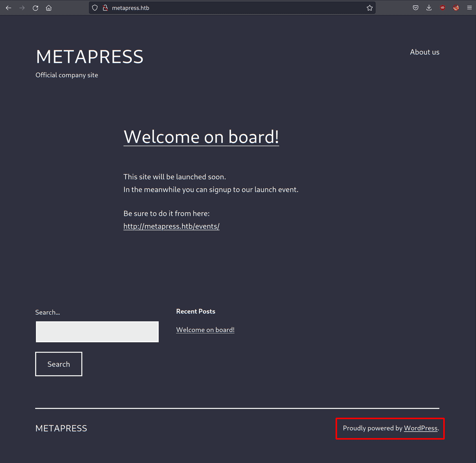Viewport: 476px width, 463px height.
Task: Open the Downloads icon in the toolbar
Action: pos(429,8)
